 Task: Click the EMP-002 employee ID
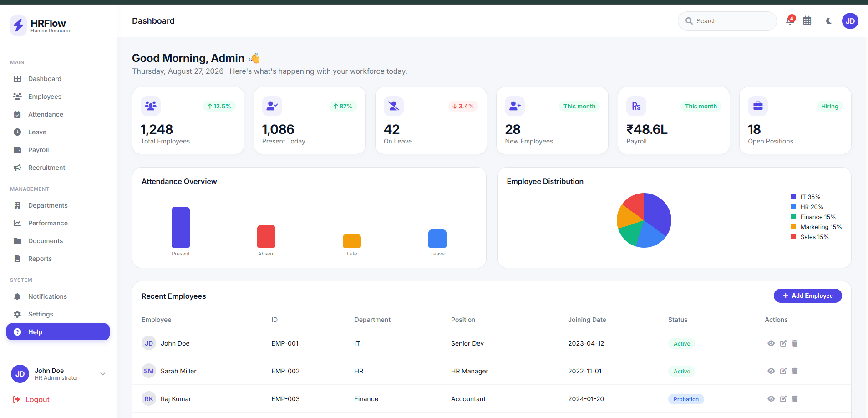point(285,371)
